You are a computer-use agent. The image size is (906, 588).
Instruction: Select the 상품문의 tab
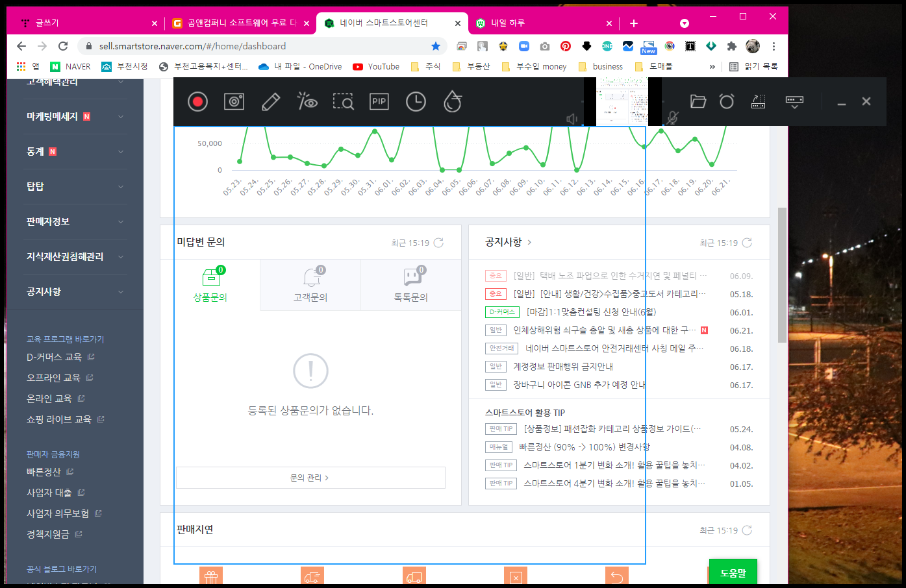pyautogui.click(x=210, y=285)
